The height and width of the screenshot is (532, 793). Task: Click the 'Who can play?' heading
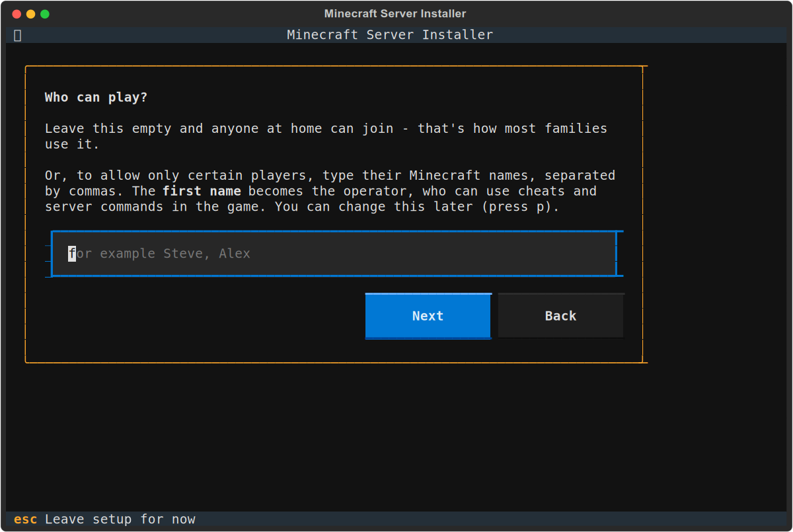pos(96,97)
